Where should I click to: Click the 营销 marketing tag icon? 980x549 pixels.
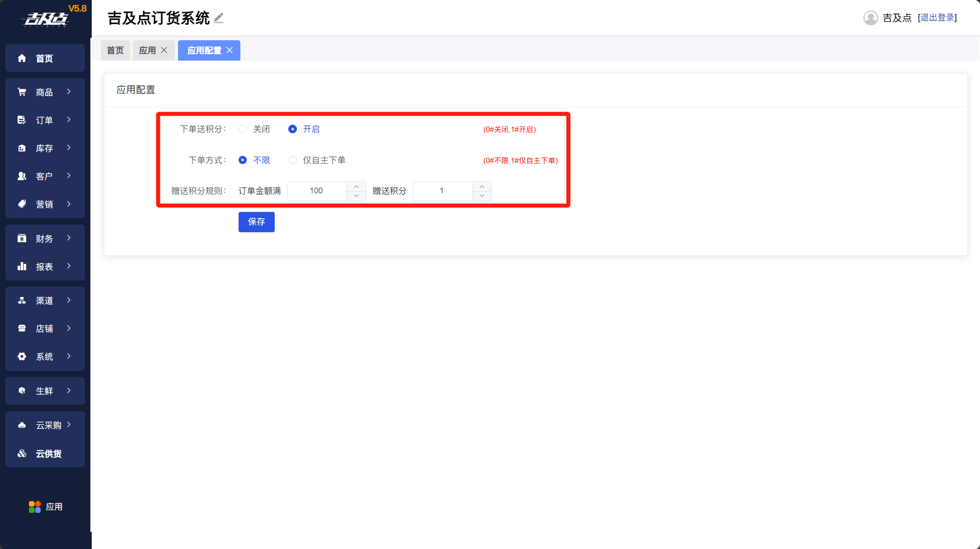[22, 204]
